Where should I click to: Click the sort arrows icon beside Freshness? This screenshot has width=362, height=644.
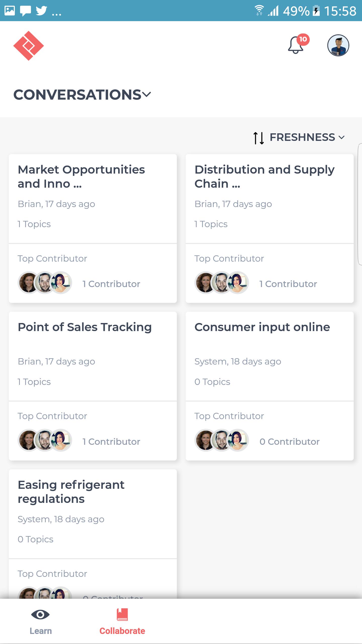[259, 138]
